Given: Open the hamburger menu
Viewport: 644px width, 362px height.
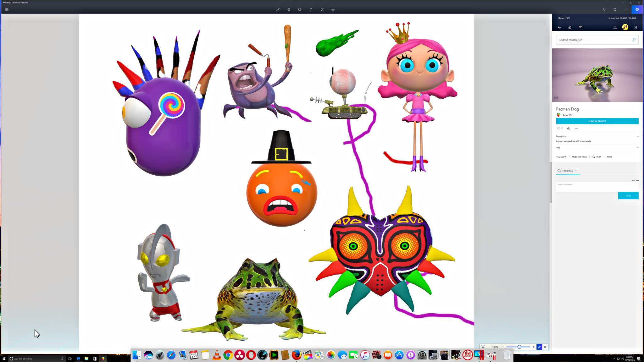Looking at the screenshot, I should pos(7,9).
